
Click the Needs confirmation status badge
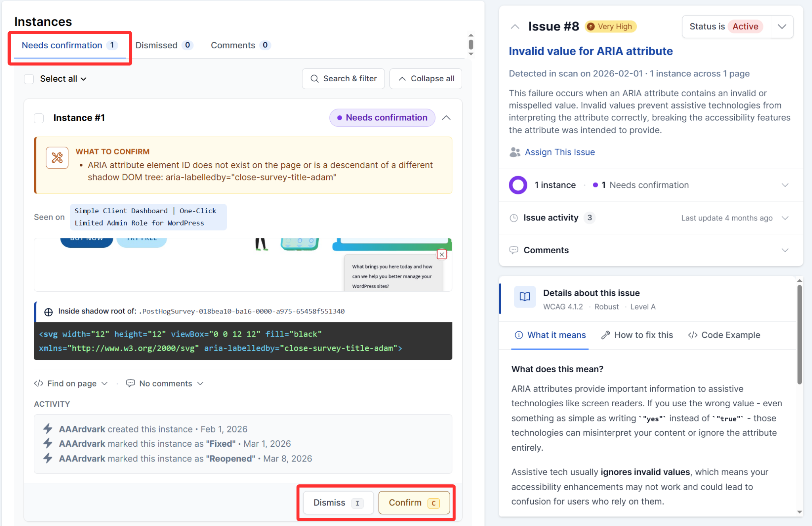click(x=382, y=118)
